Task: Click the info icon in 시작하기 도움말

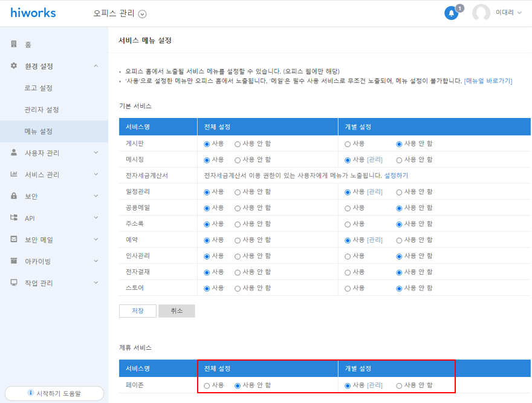Action: coord(31,393)
